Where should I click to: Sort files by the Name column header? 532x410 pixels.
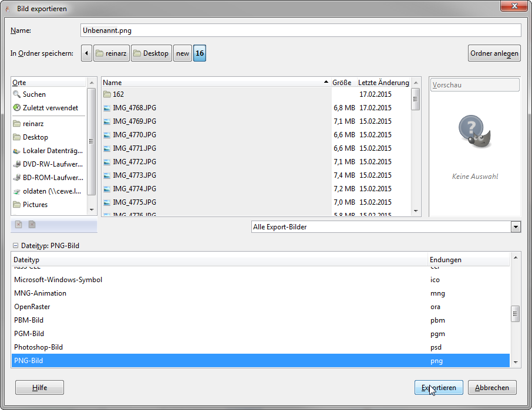point(216,82)
